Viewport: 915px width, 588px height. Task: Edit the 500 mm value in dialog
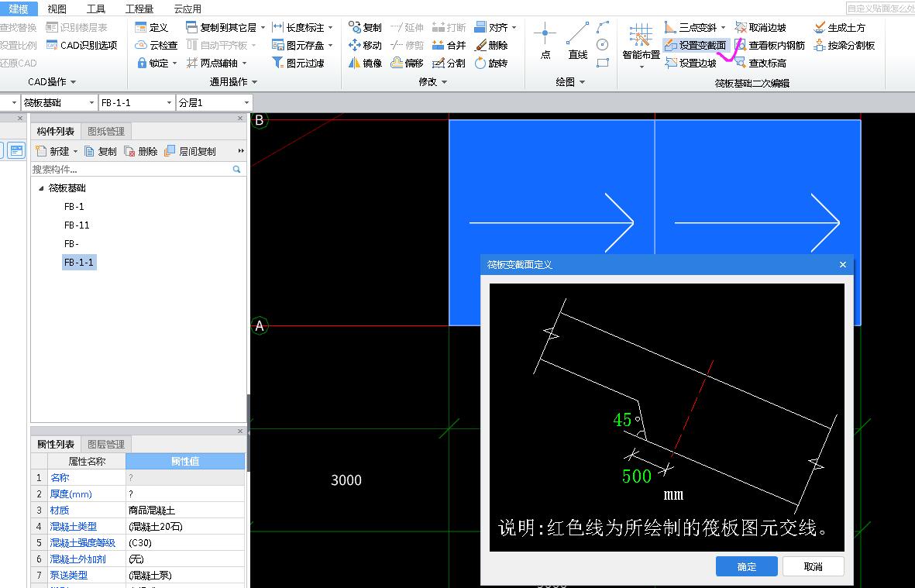pos(637,476)
